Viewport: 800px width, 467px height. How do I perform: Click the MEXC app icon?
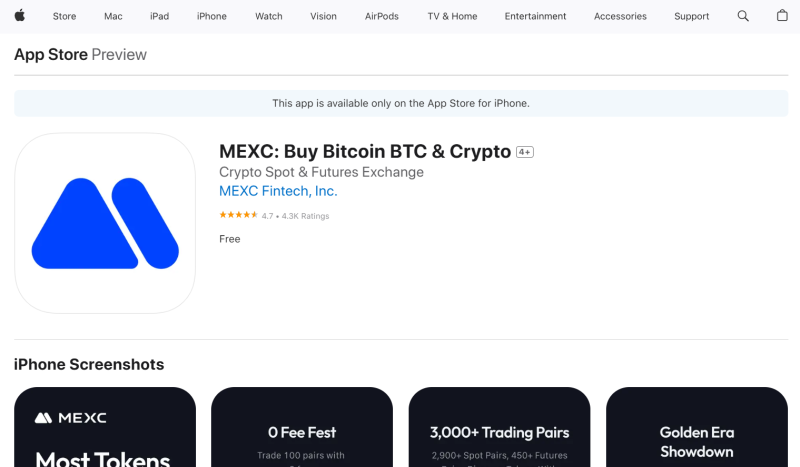(105, 223)
